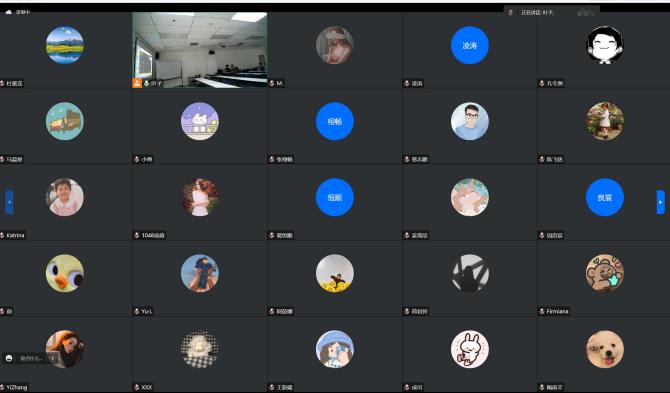The height and width of the screenshot is (393, 670).
Task: Collapse the chat bar with its chevron
Action: (x=53, y=358)
